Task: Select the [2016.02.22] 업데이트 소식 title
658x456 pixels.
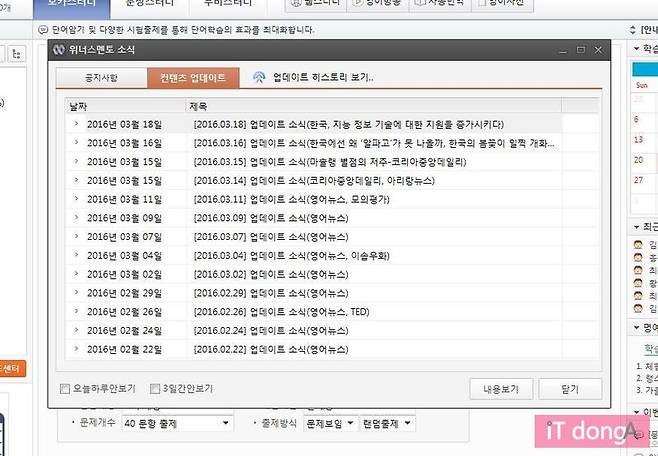Action: coord(271,349)
